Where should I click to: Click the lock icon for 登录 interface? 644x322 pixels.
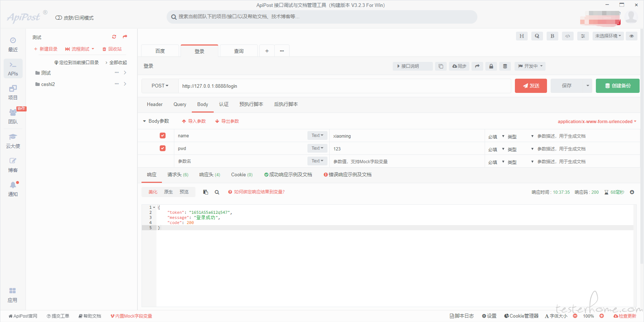coord(491,66)
